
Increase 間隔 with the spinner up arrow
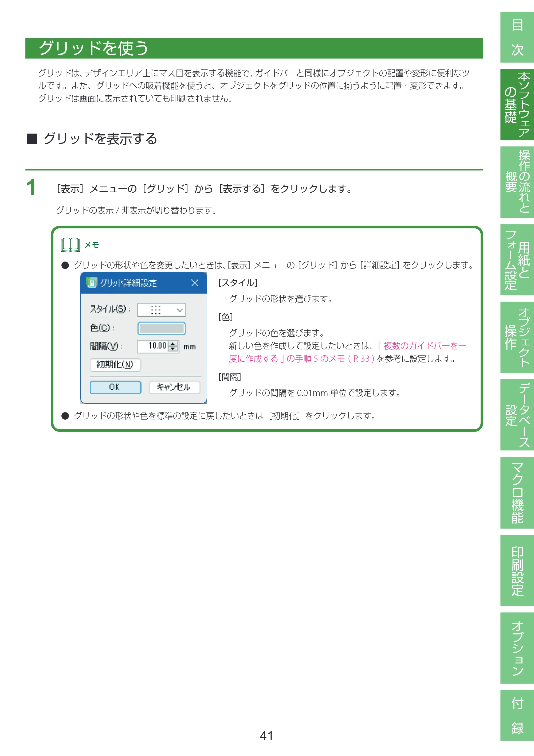173,344
